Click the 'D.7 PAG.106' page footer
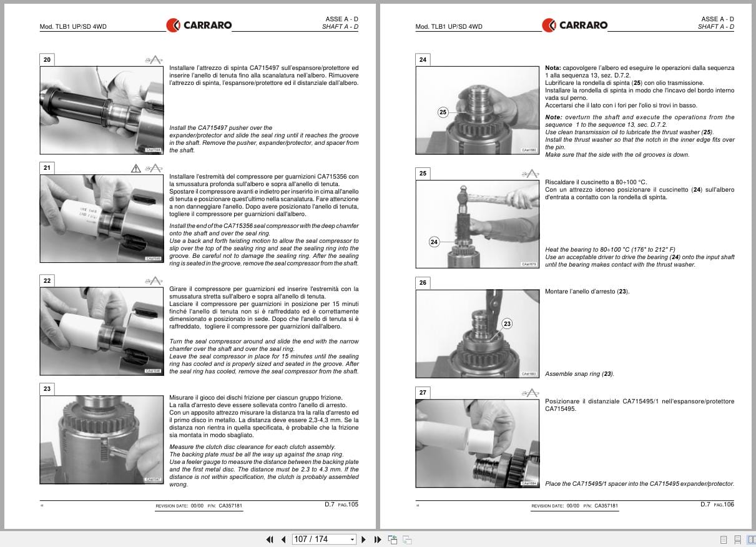Viewport: 756px width, 547px height. 717,505
